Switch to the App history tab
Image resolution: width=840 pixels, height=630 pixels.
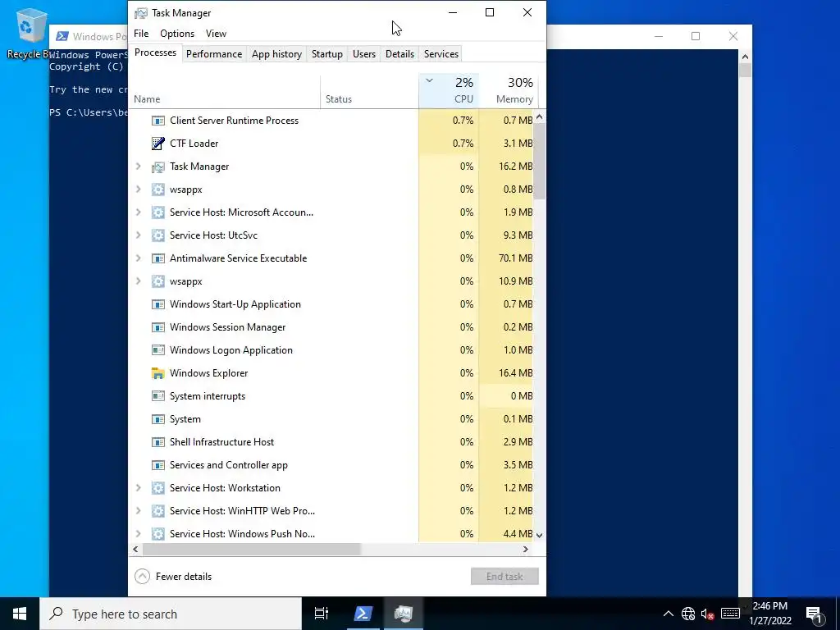pyautogui.click(x=276, y=54)
